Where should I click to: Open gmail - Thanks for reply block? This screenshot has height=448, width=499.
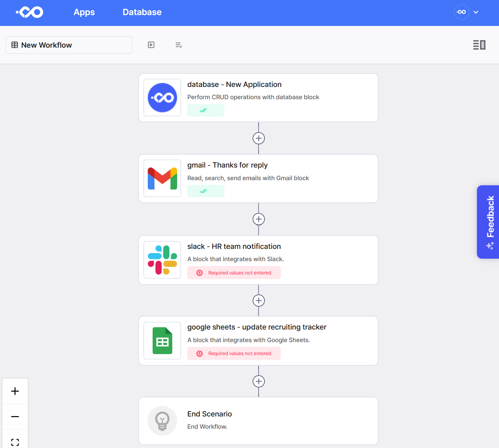(x=258, y=178)
